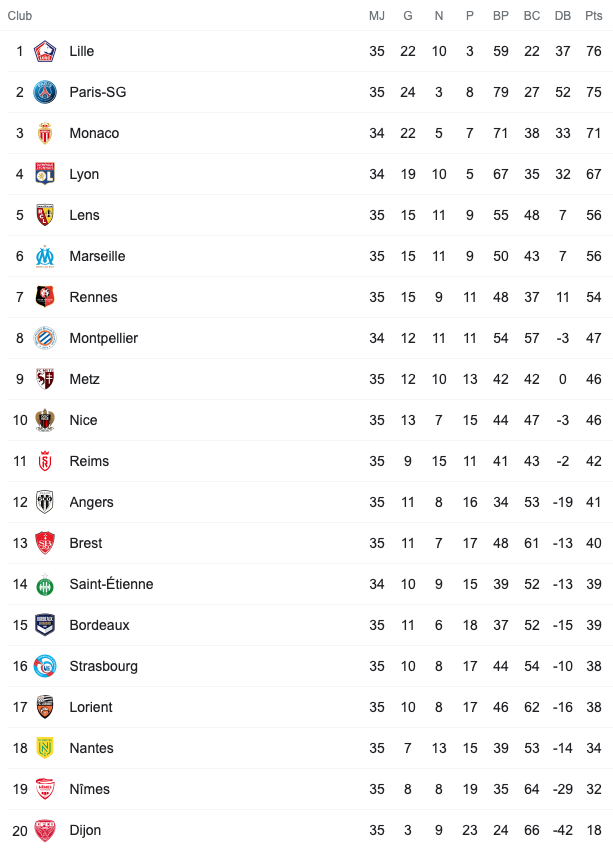The height and width of the screenshot is (851, 613).
Task: Open the Lens team name link
Action: pyautogui.click(x=85, y=215)
